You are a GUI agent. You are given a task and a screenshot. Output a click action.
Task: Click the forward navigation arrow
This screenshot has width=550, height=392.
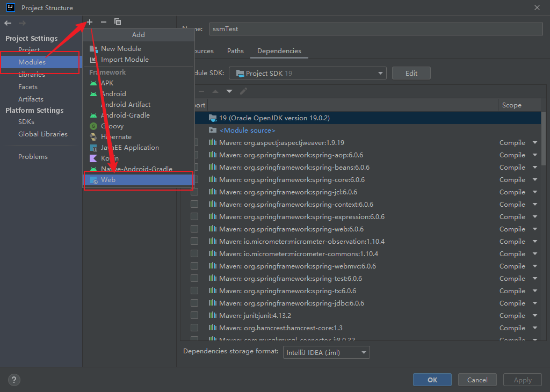[22, 23]
